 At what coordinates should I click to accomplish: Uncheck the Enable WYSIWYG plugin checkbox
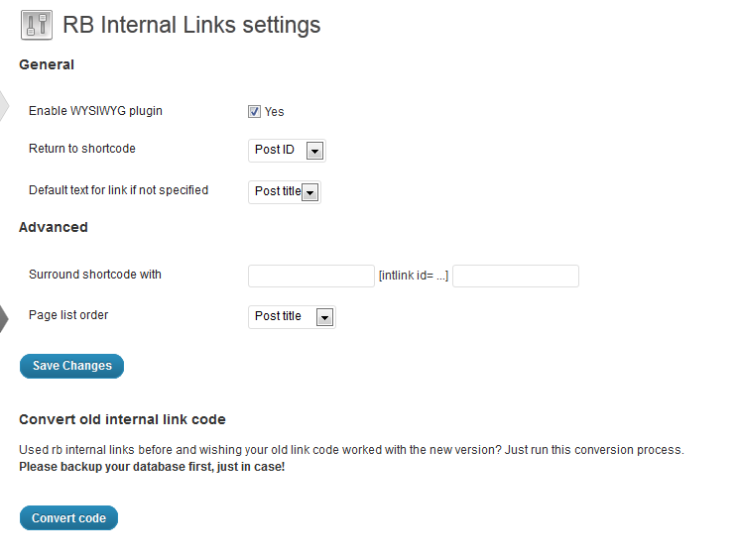point(254,112)
